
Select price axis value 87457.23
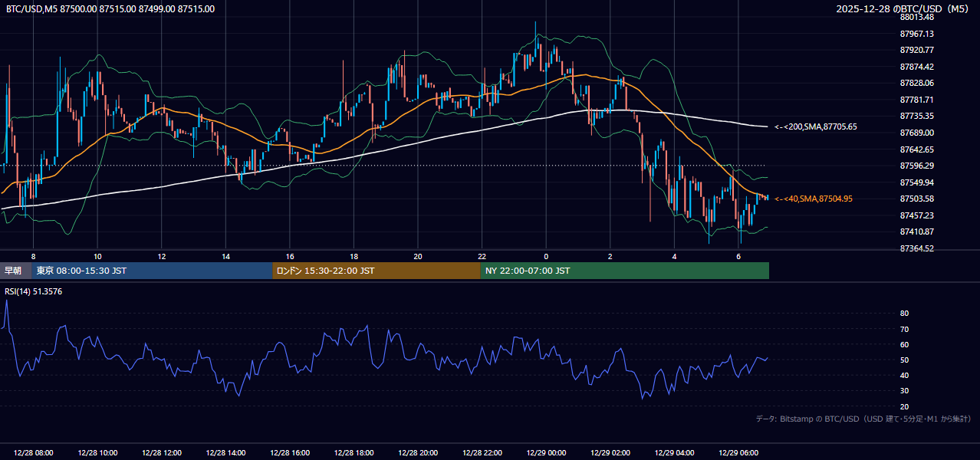pyautogui.click(x=917, y=215)
